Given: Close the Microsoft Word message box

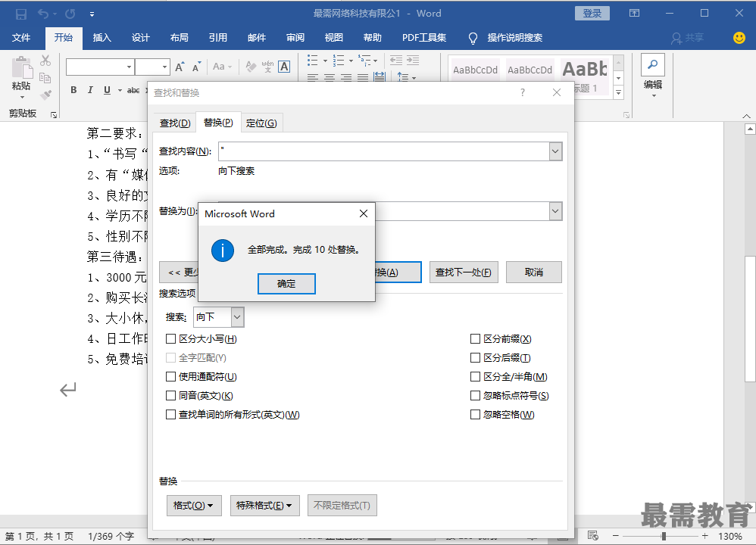Looking at the screenshot, I should pos(364,213).
